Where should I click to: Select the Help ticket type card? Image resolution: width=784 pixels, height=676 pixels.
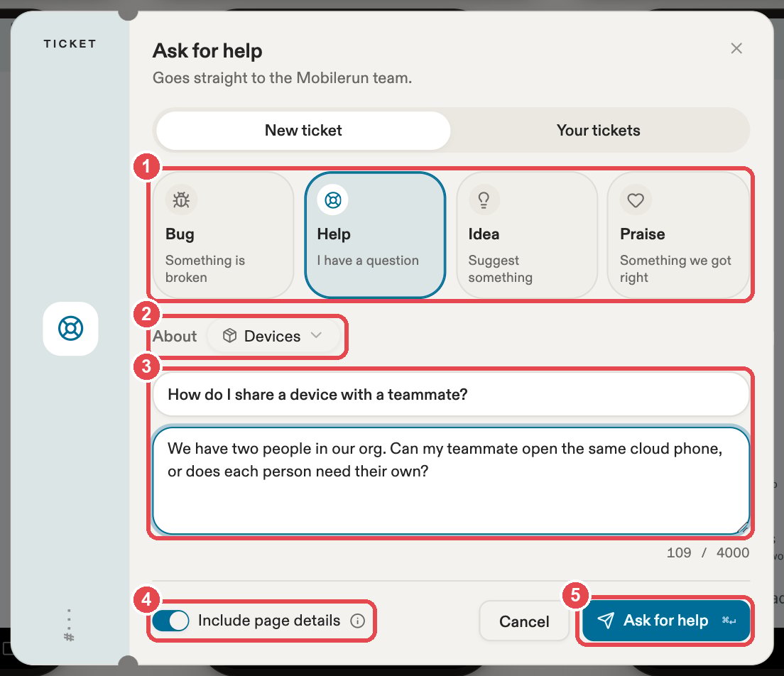375,235
